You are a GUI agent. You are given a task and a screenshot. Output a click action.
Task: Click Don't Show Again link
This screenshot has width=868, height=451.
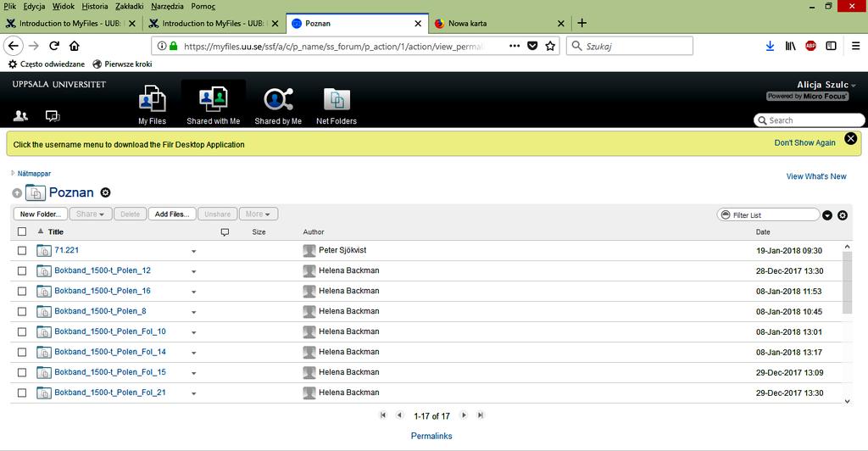[804, 142]
